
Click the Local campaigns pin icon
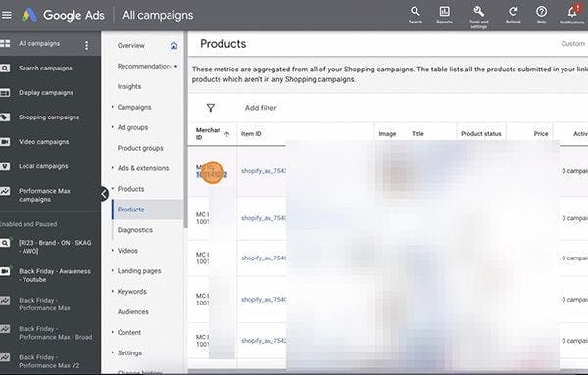(5, 166)
